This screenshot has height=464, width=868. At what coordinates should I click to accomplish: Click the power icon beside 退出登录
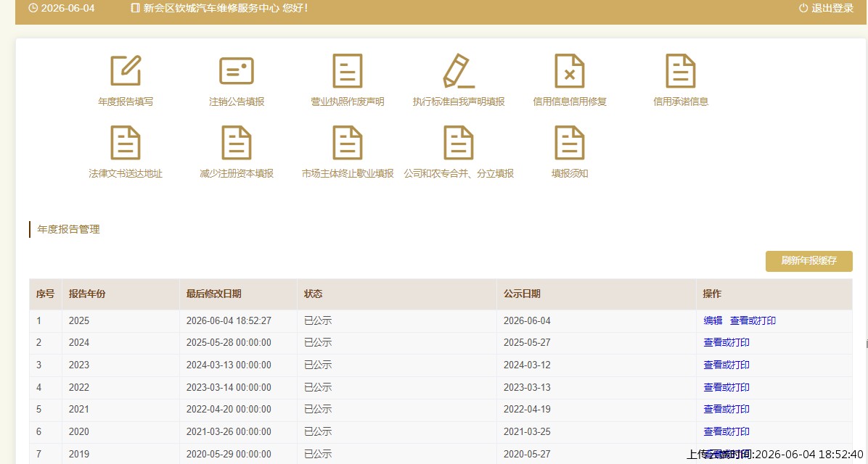tap(803, 8)
